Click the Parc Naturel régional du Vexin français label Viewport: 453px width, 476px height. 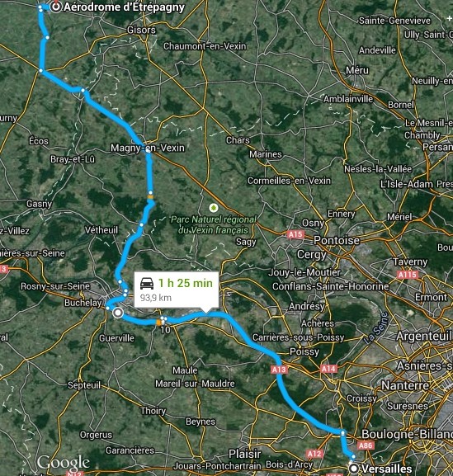[214, 224]
